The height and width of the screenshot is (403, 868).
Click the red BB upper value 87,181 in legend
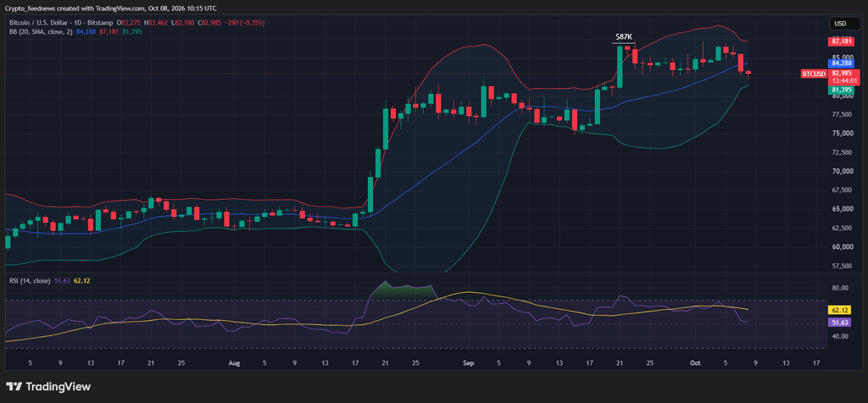(x=109, y=31)
